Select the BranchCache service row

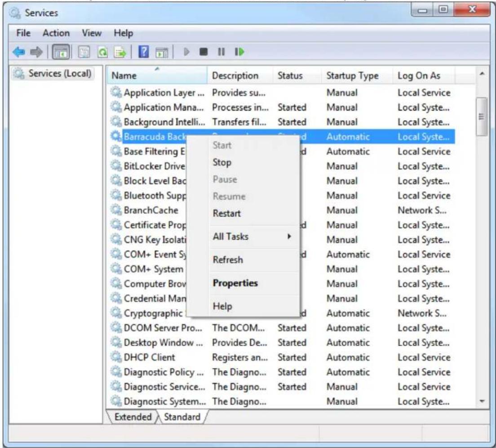(283, 210)
